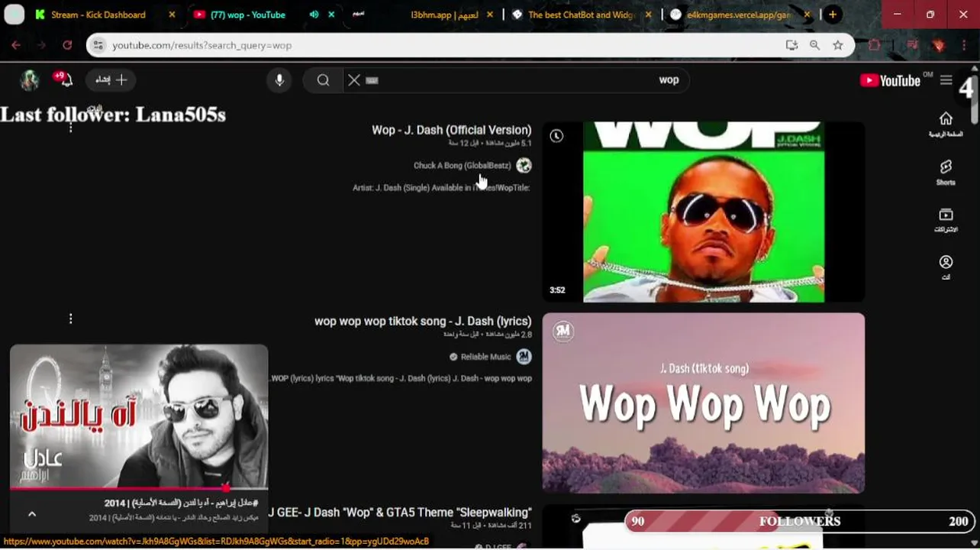The width and height of the screenshot is (980, 550).
Task: Close the l3bhm.app tab
Action: tap(490, 15)
